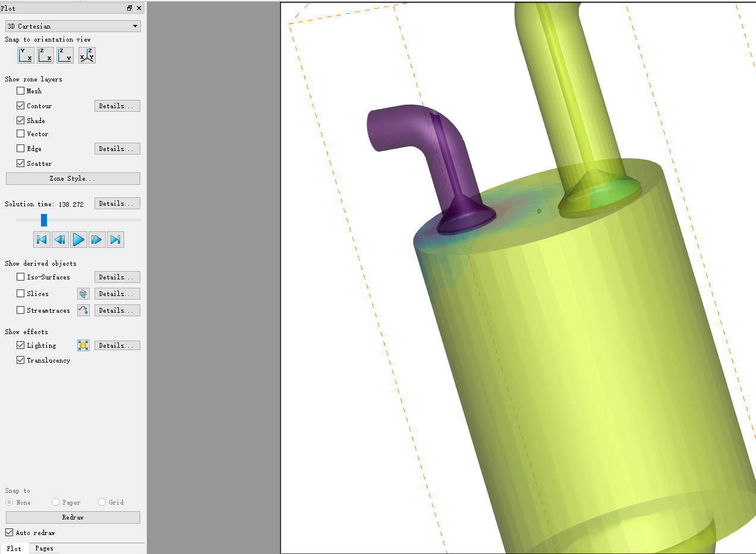The width and height of the screenshot is (756, 554).
Task: Click the solution time slider handle
Action: tap(44, 220)
